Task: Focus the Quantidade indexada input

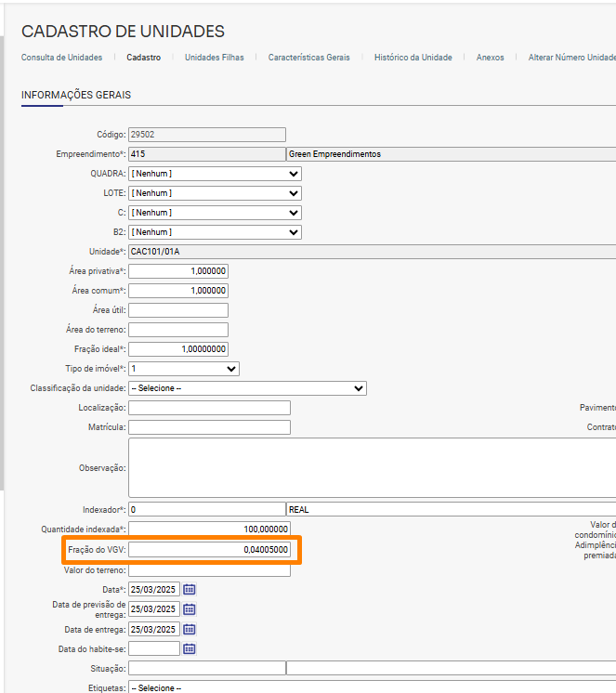Action: pos(209,529)
